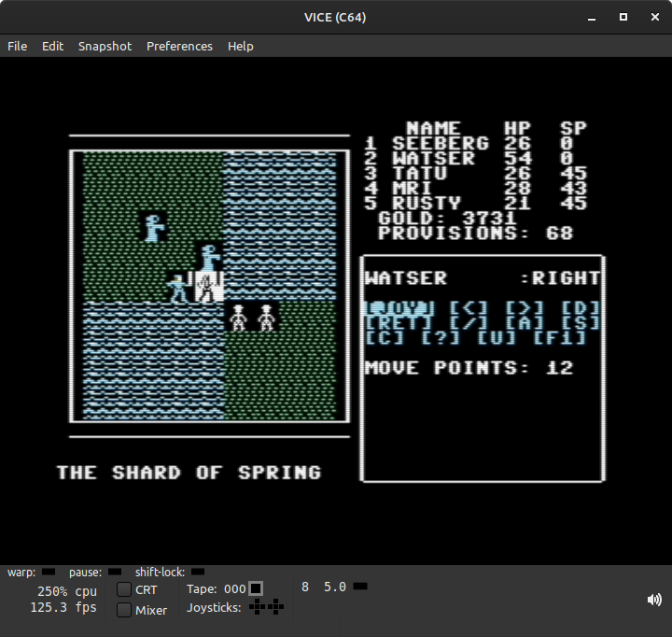The height and width of the screenshot is (637, 672).
Task: Select the [>] command
Action: point(525,308)
